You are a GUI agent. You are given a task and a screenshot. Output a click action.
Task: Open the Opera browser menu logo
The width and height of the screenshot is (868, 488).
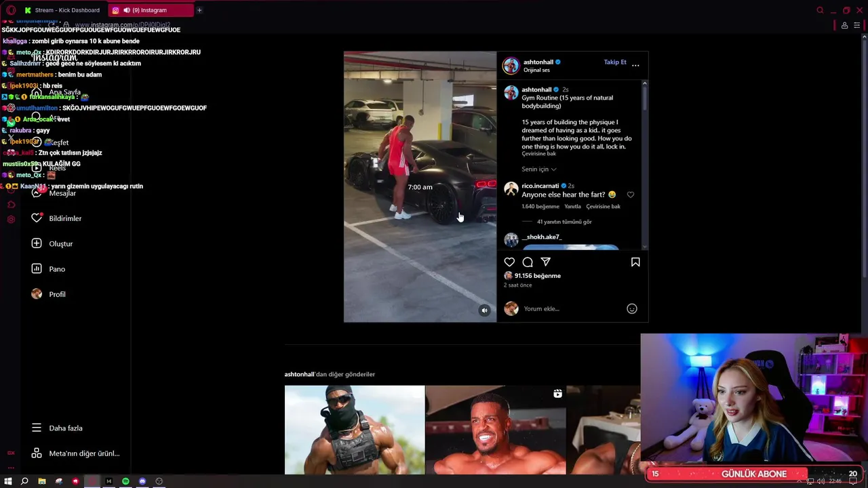coord(11,10)
